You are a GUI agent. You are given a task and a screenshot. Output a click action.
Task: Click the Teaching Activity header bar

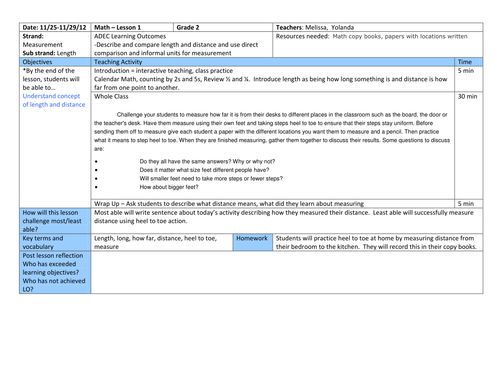point(272,62)
